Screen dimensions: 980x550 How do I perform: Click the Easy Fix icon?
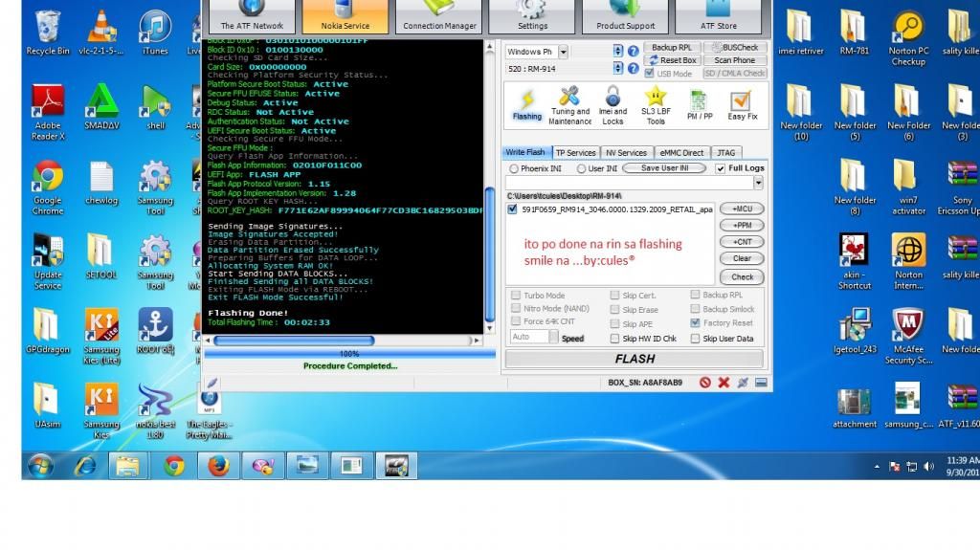(x=742, y=103)
